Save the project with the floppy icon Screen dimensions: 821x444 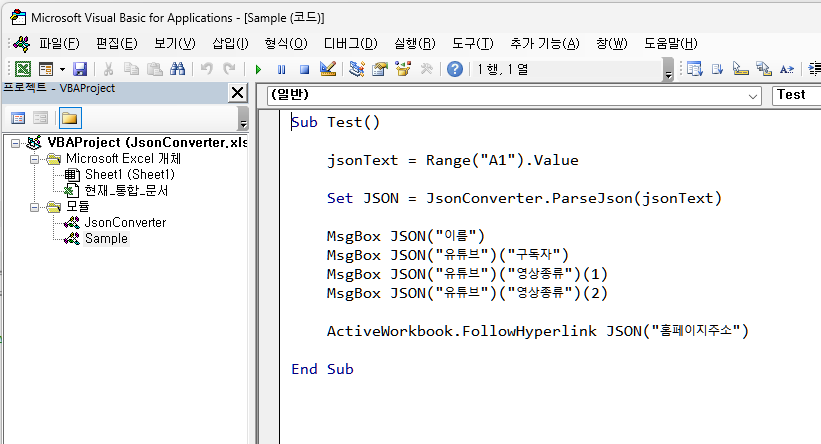[x=80, y=69]
